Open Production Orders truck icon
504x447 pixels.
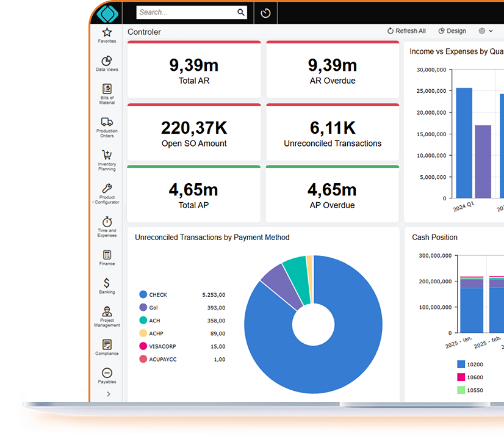tap(107, 122)
